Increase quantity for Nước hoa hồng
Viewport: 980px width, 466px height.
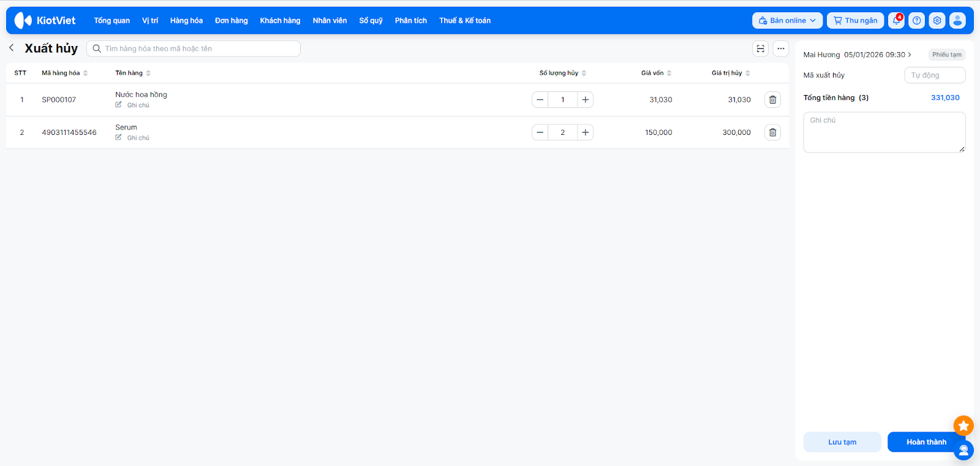click(586, 99)
